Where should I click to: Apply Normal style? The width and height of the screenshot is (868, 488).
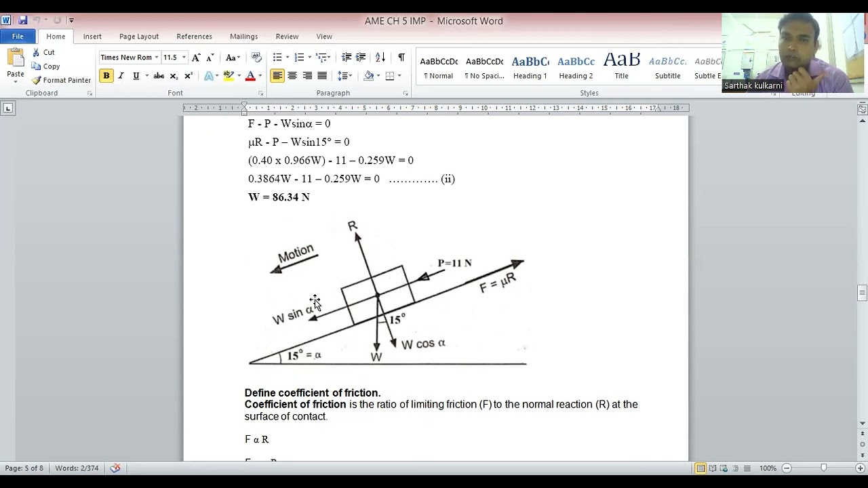(439, 67)
